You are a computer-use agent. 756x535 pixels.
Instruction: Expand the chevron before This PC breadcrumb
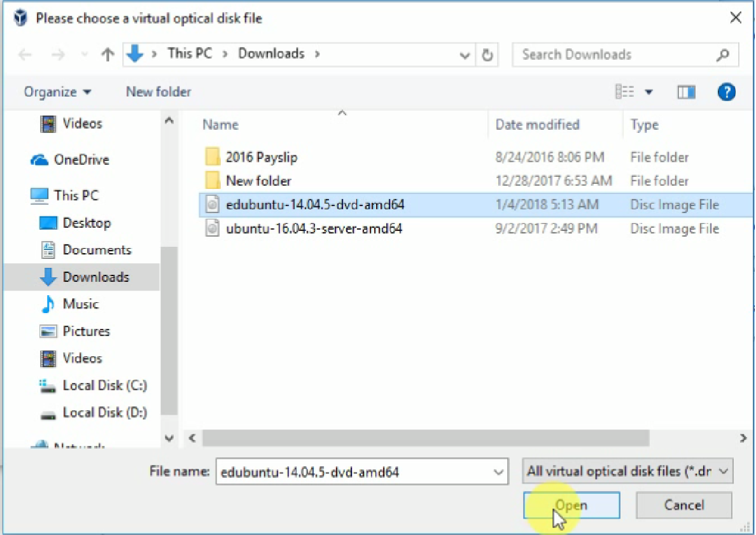tap(154, 53)
